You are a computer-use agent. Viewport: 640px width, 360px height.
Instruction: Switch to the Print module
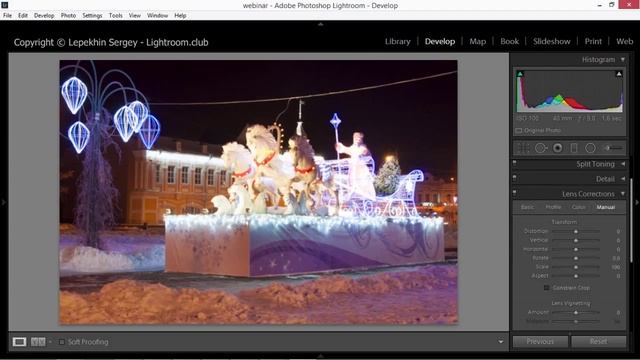coord(593,42)
